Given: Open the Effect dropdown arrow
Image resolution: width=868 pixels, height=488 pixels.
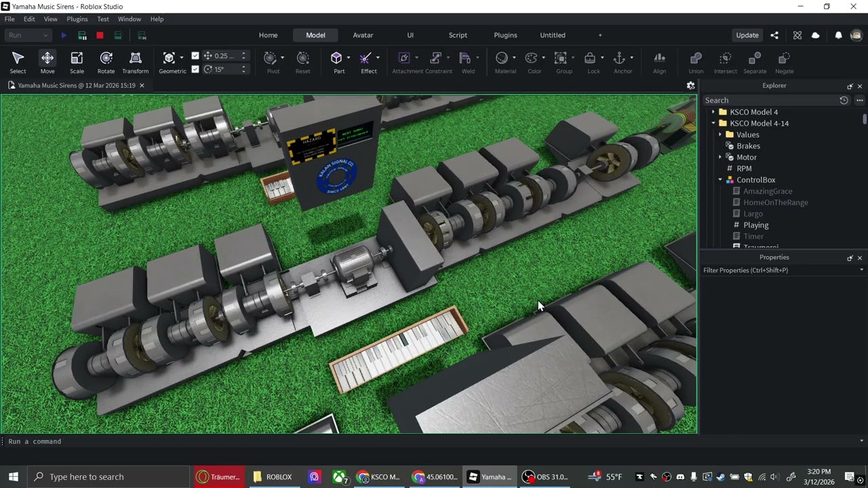Looking at the screenshot, I should coord(378,58).
